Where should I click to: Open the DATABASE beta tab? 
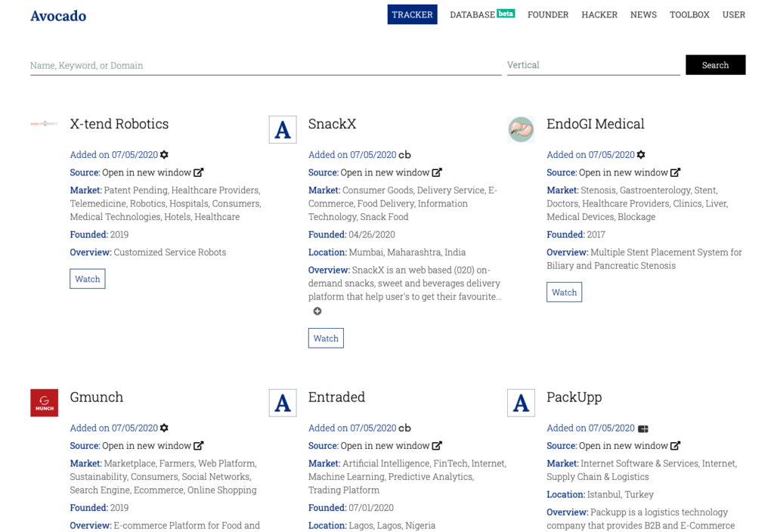(482, 14)
